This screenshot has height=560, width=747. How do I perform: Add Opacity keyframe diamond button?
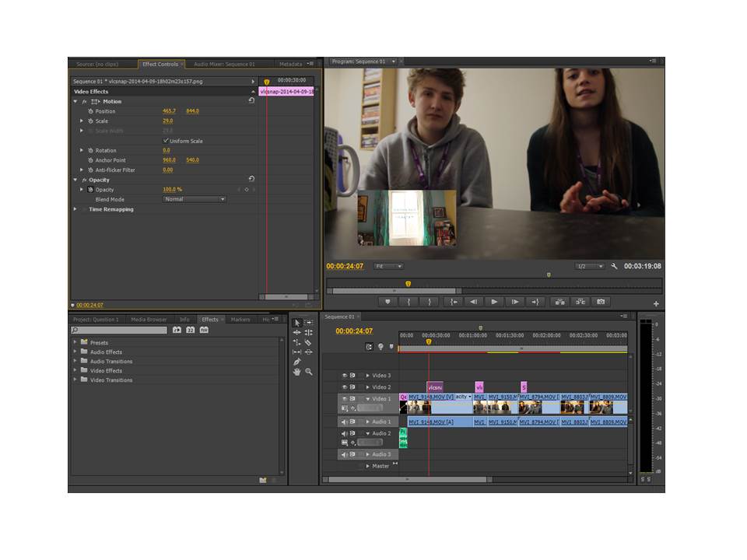point(247,190)
